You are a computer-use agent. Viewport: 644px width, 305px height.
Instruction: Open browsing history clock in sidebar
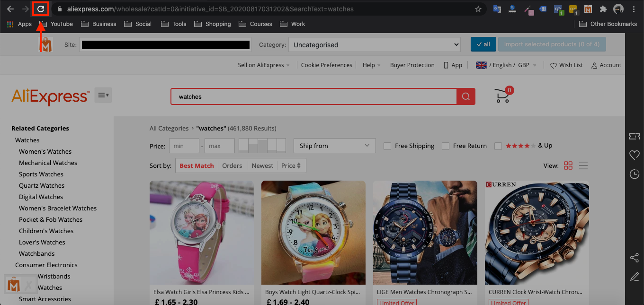[x=635, y=174]
